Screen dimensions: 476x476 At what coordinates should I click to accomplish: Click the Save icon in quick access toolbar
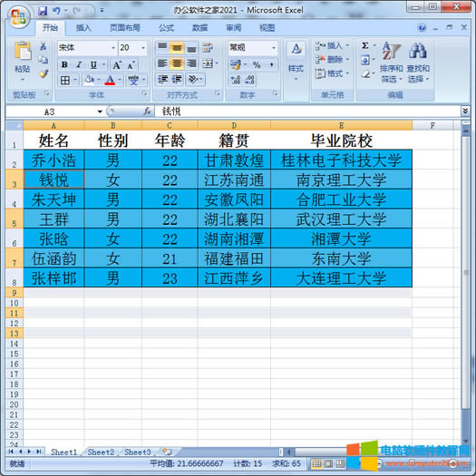(x=43, y=11)
